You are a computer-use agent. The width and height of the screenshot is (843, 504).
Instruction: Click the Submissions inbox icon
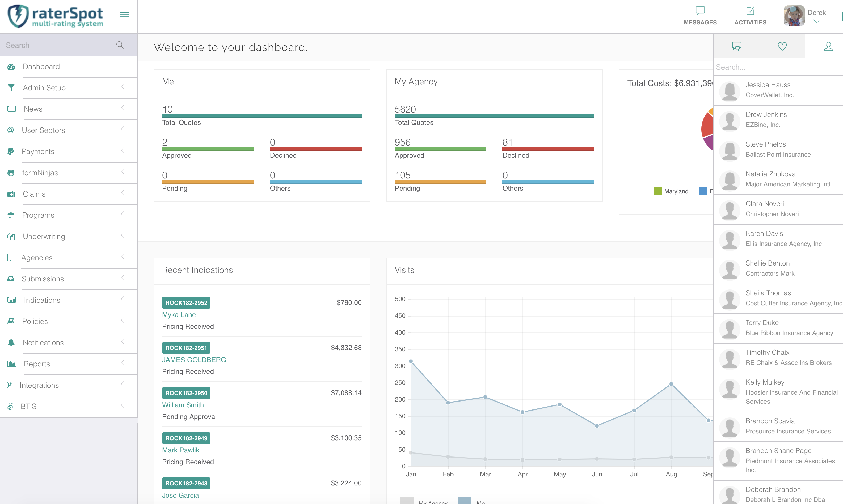11,279
